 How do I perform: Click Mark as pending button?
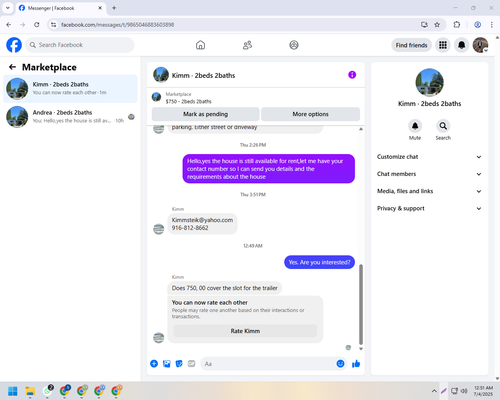[205, 114]
